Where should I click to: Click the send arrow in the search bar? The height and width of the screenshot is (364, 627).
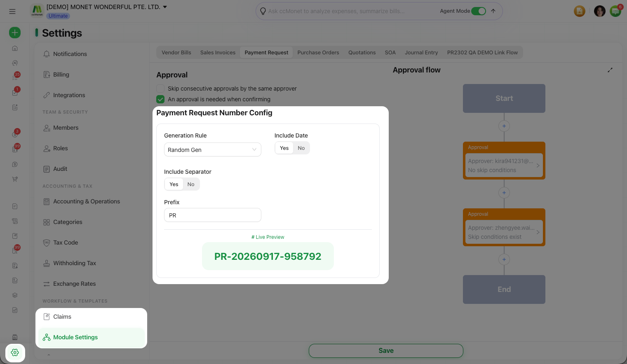(x=493, y=11)
